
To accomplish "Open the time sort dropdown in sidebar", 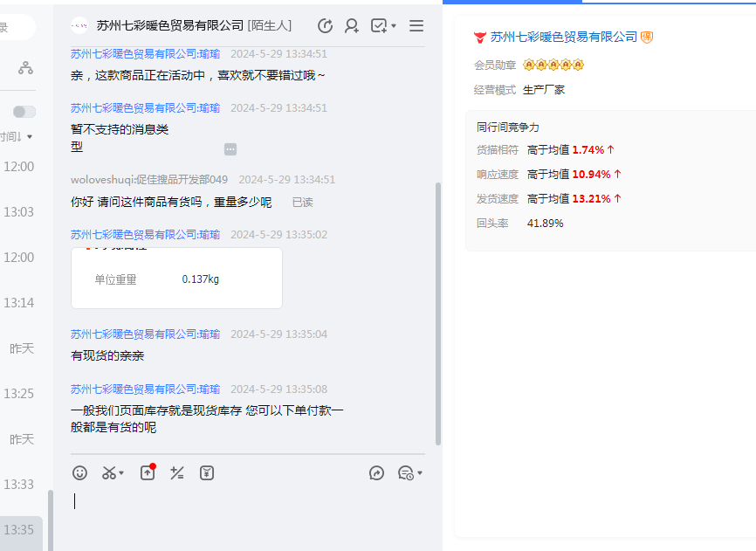I will click(29, 137).
